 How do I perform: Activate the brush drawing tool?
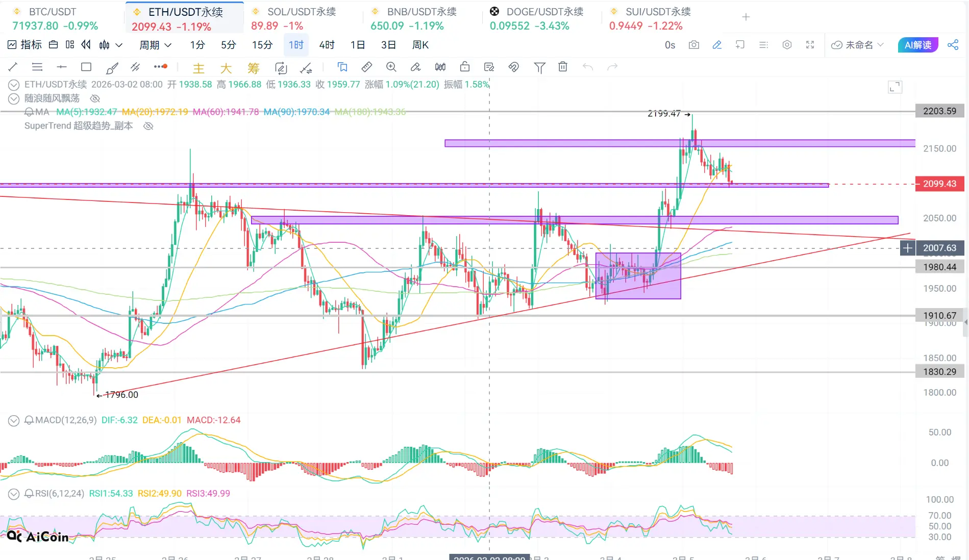(112, 67)
